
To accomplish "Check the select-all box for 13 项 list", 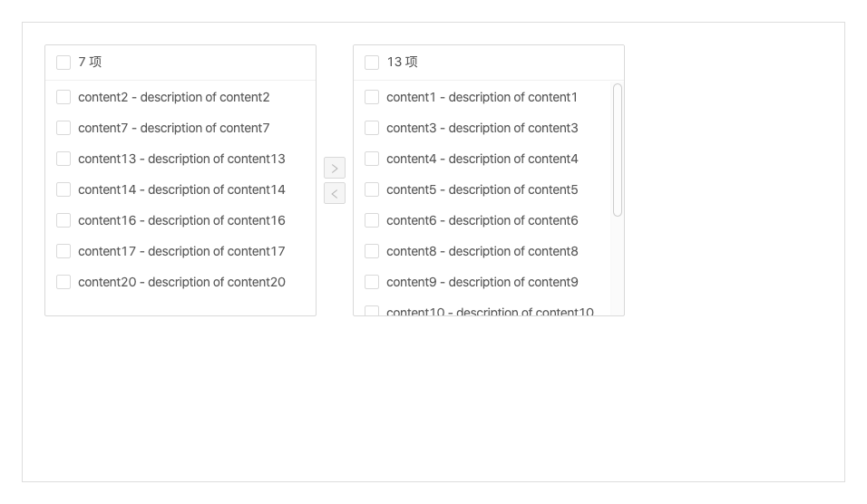I will [372, 63].
